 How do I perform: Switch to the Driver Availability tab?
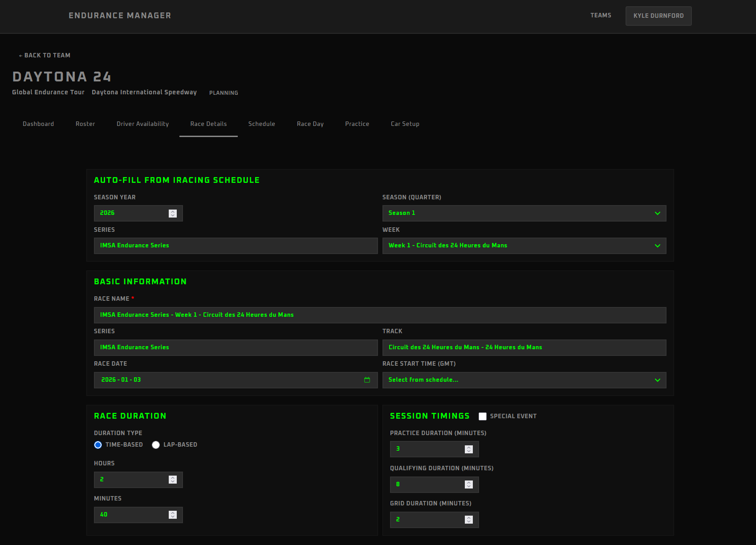click(142, 124)
